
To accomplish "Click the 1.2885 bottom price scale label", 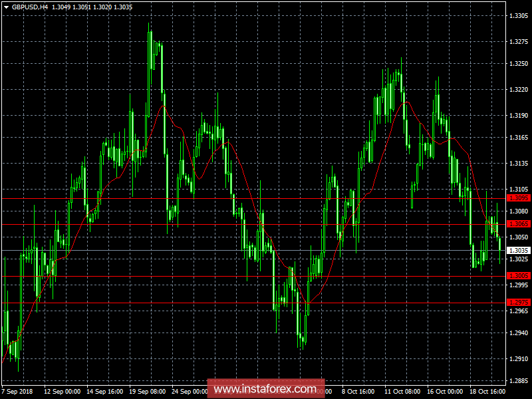I will coord(518,382).
